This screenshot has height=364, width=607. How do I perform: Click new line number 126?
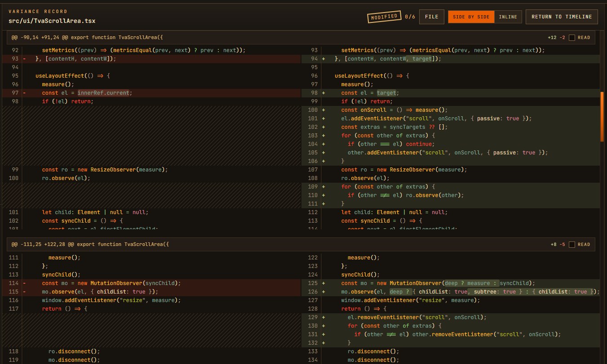pos(313,292)
